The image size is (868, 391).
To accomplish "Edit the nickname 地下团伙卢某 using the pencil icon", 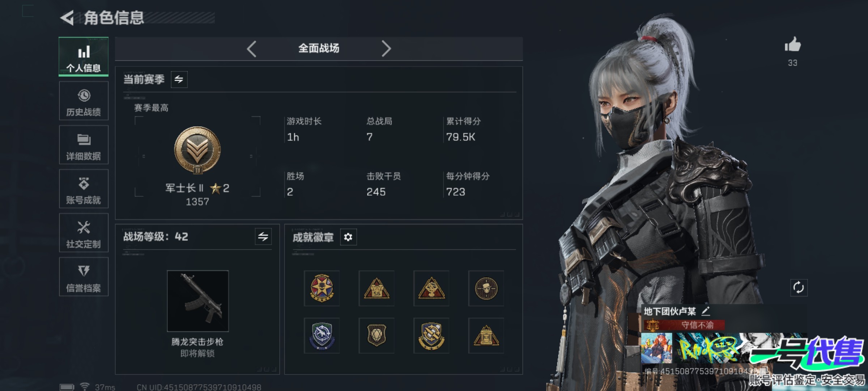I will coord(706,311).
